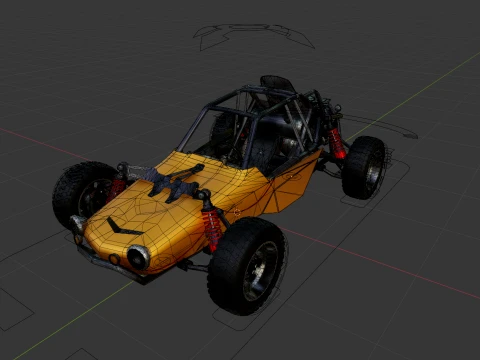This screenshot has width=480, height=360.
Task: Select the wireframe outline floating above the buggy
Action: point(253,36)
